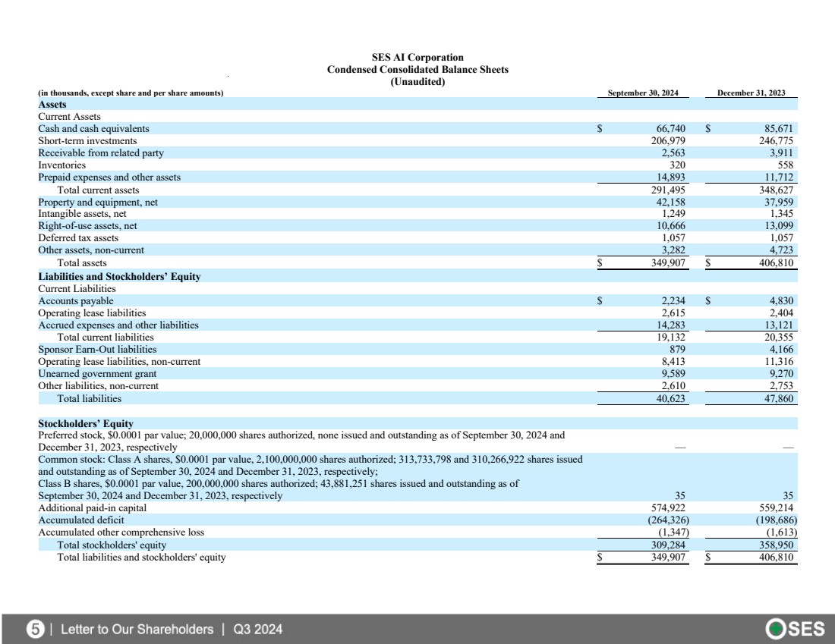
Task: Click the 40,623 total liabilities value
Action: coord(670,399)
